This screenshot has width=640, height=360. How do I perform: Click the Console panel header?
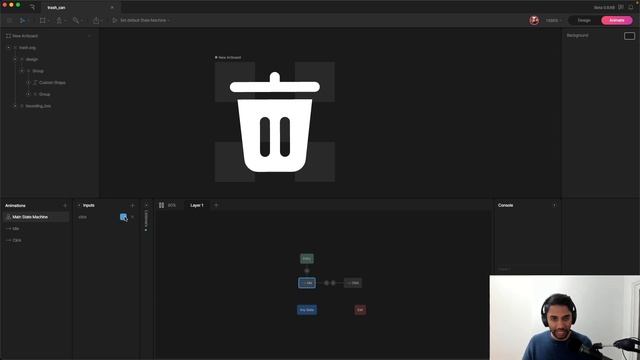tap(505, 205)
